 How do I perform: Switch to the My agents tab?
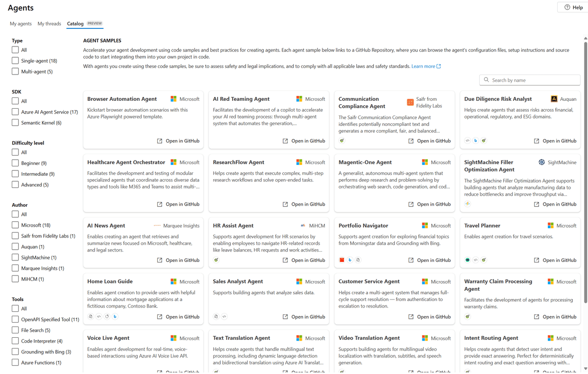pyautogui.click(x=21, y=23)
